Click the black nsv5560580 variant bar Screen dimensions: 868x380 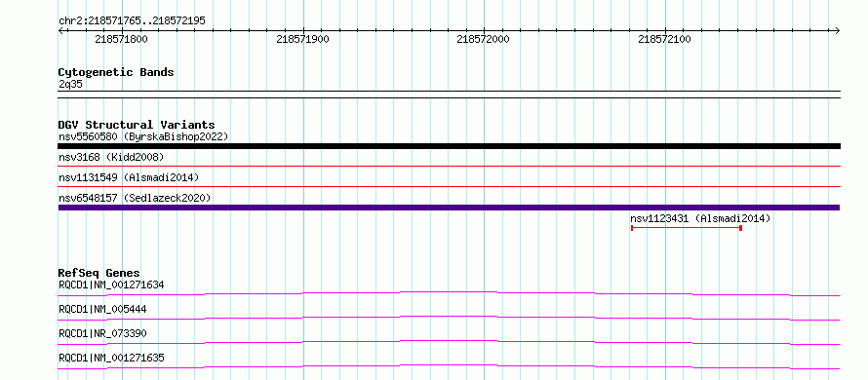click(x=449, y=146)
